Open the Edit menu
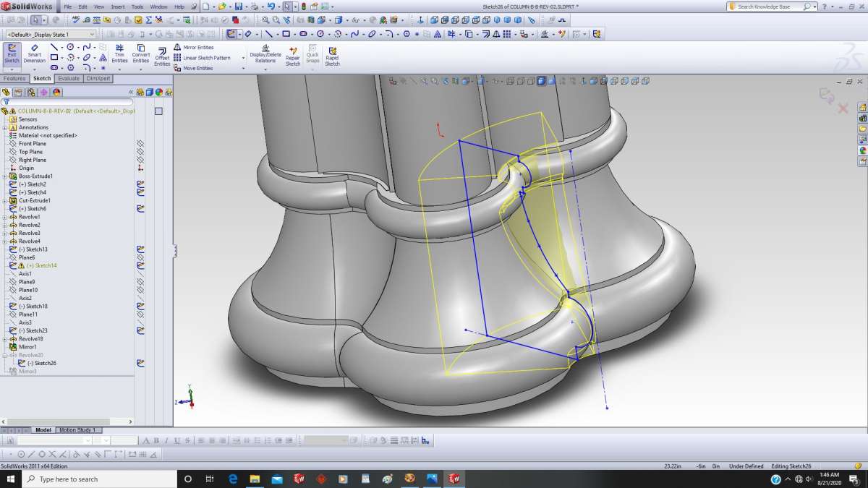 pos(82,7)
